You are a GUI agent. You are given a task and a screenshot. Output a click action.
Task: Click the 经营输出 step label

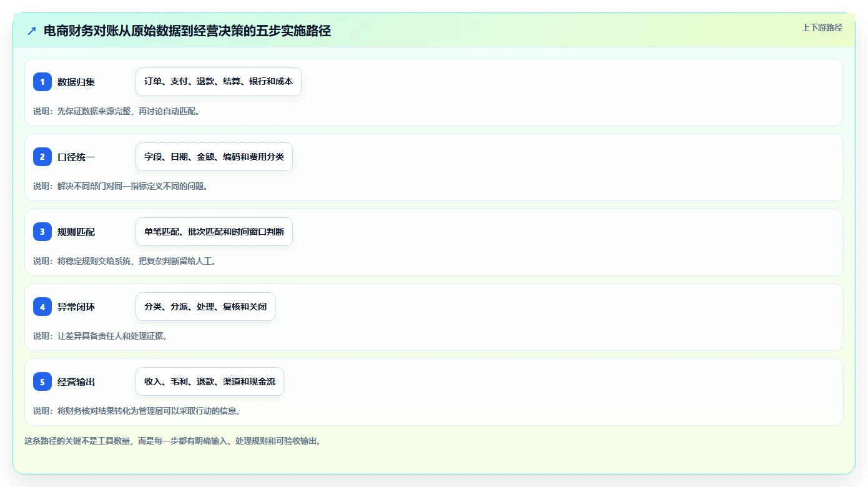76,381
